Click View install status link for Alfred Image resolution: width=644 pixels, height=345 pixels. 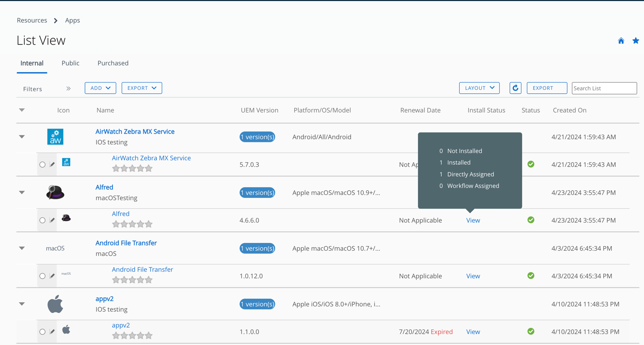pyautogui.click(x=473, y=220)
